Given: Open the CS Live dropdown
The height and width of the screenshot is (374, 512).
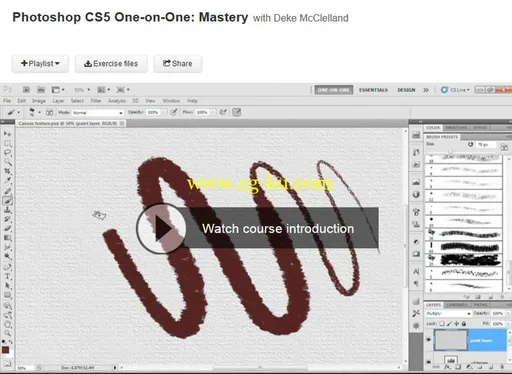Looking at the screenshot, I should click(x=455, y=90).
